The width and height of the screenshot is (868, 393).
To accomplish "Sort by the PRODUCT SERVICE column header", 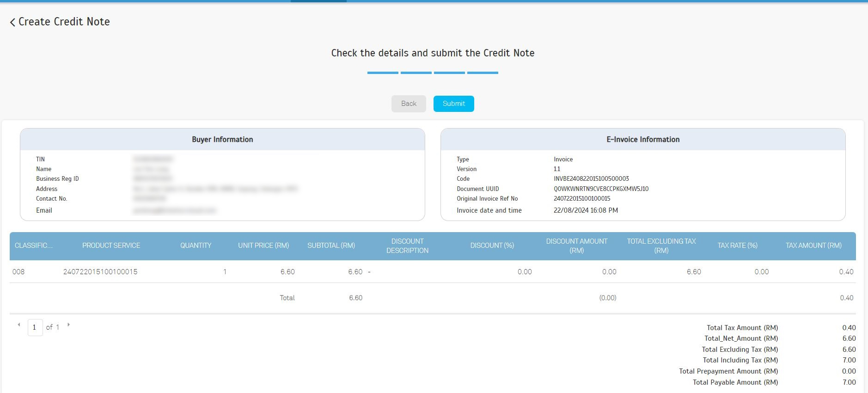I will pyautogui.click(x=111, y=246).
